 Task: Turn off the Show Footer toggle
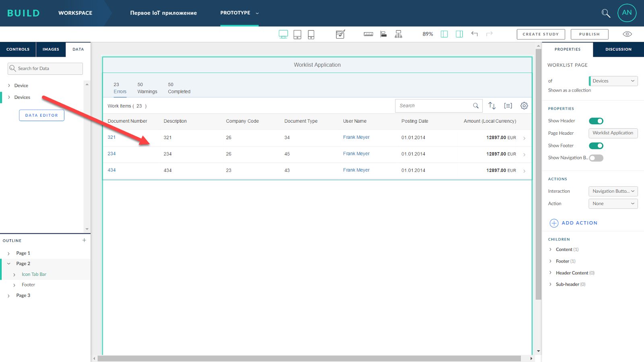pyautogui.click(x=596, y=146)
